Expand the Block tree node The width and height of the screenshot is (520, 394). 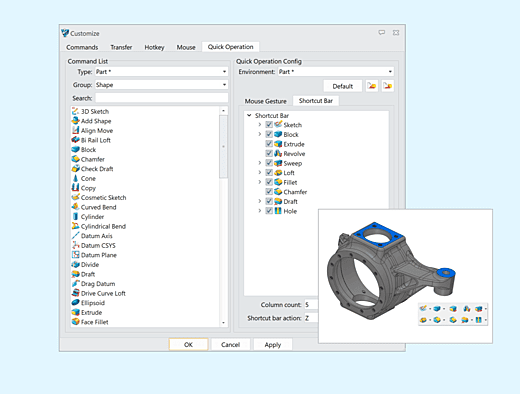260,134
